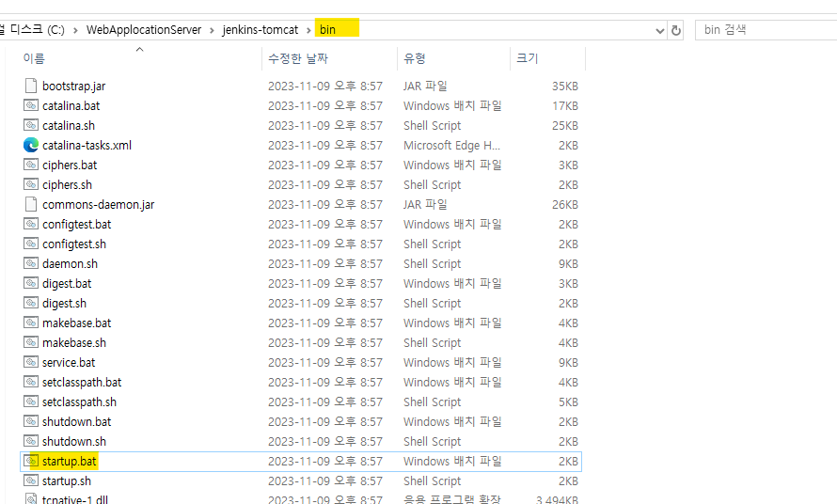This screenshot has height=504, width=837.
Task: Refresh the bin folder view
Action: point(676,30)
